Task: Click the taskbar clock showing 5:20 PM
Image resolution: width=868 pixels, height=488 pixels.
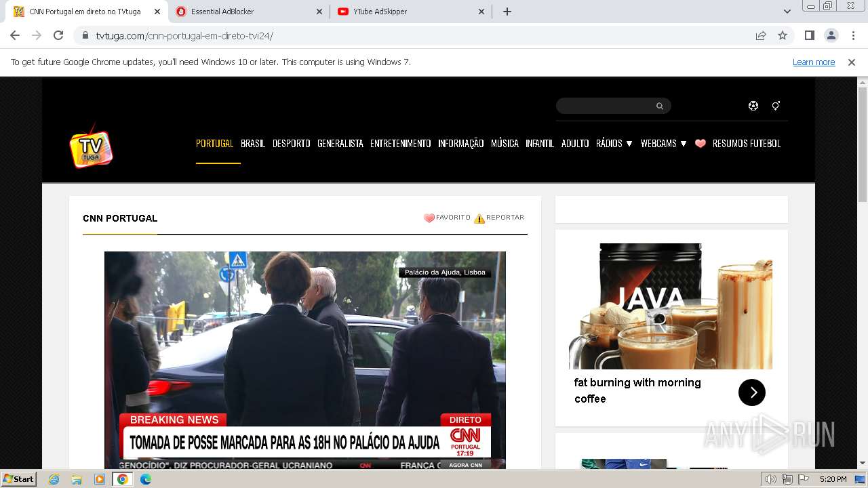Action: point(833,479)
